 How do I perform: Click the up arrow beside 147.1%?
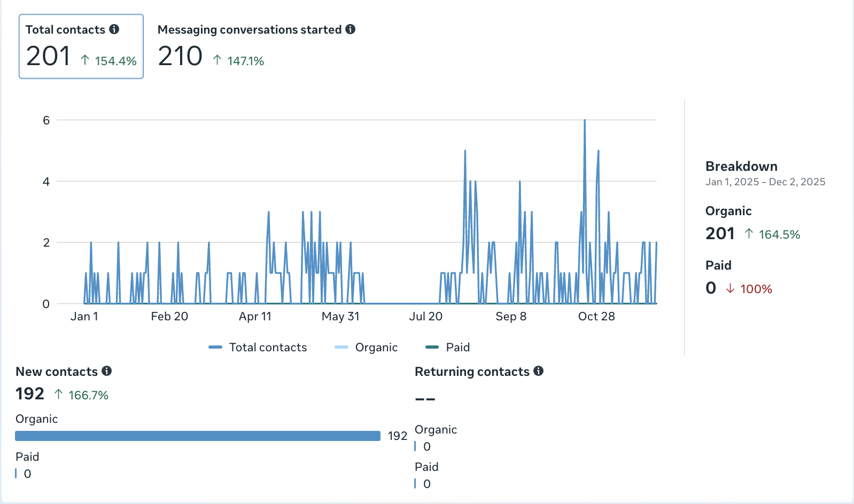click(x=217, y=60)
